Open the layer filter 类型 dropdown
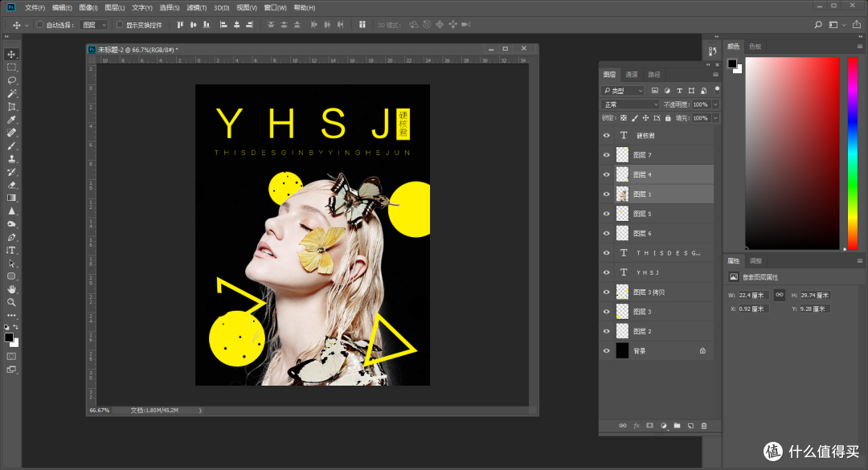The width and height of the screenshot is (868, 470). click(x=623, y=91)
